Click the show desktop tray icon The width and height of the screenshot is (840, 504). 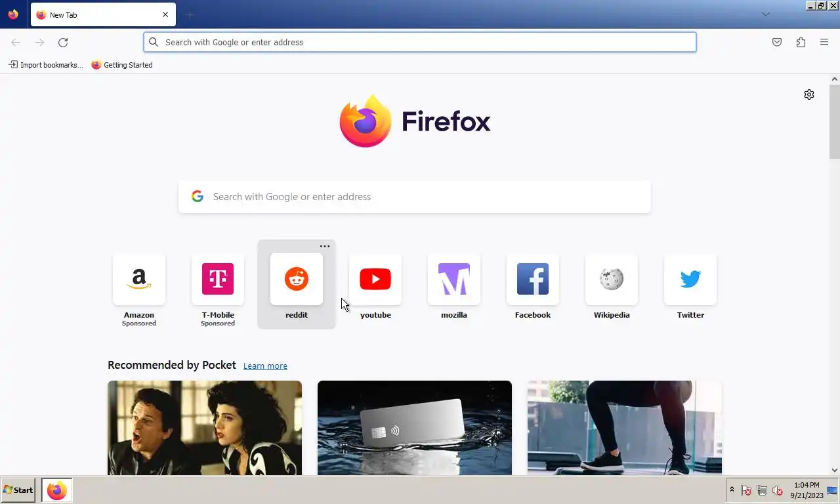tap(832, 490)
